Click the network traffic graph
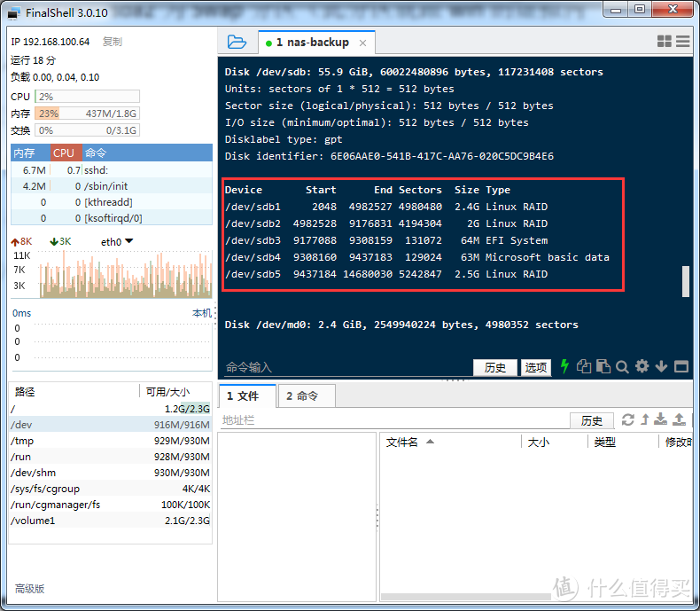The image size is (700, 611). [125, 273]
